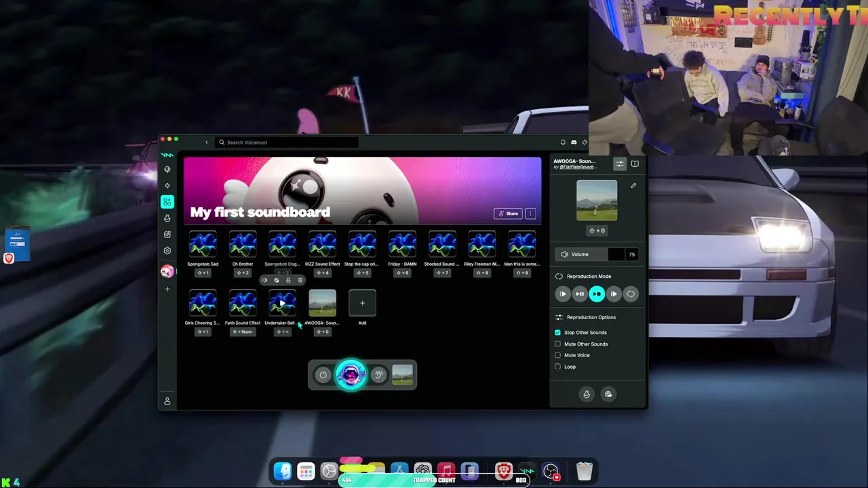Click the flask icon in hover toolbar
The width and height of the screenshot is (868, 488).
[x=288, y=280]
